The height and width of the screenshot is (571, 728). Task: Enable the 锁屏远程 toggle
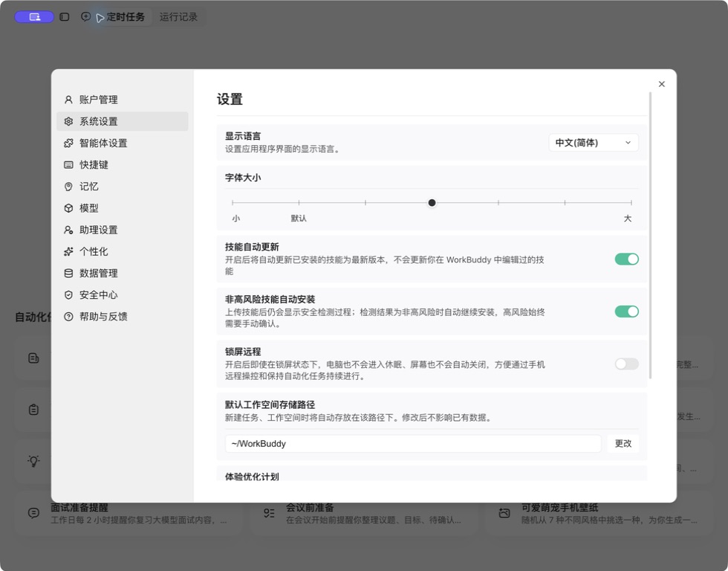coord(626,364)
